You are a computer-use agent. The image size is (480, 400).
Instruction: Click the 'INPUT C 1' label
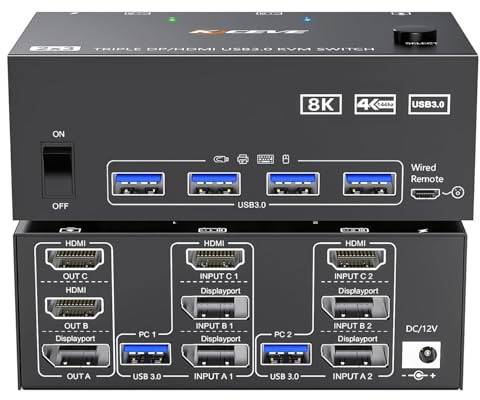pos(219,276)
